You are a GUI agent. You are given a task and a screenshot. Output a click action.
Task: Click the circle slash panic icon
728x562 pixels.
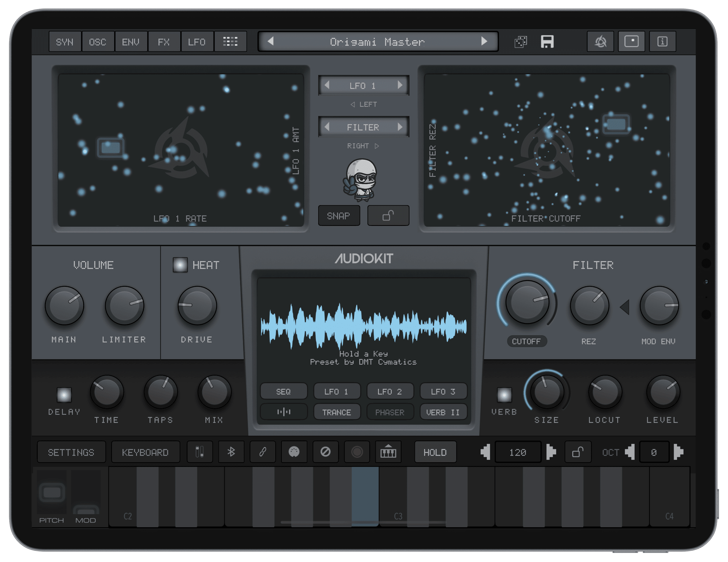coord(325,452)
